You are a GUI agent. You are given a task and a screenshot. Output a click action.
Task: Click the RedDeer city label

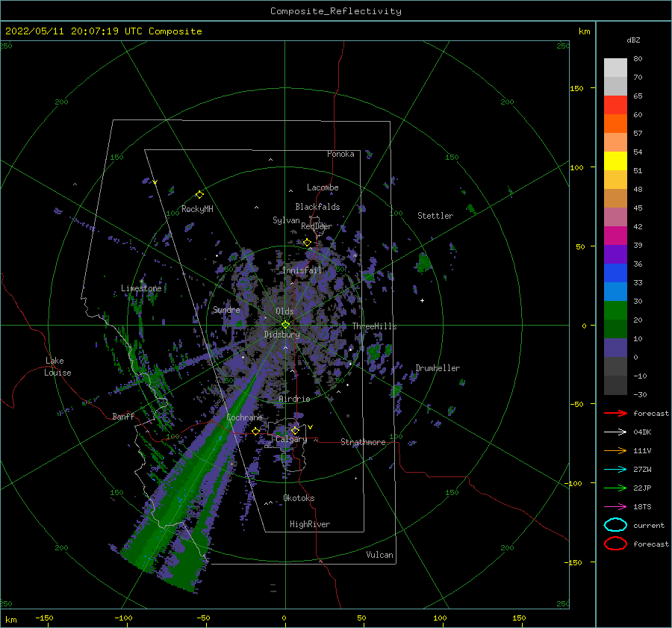pos(317,226)
